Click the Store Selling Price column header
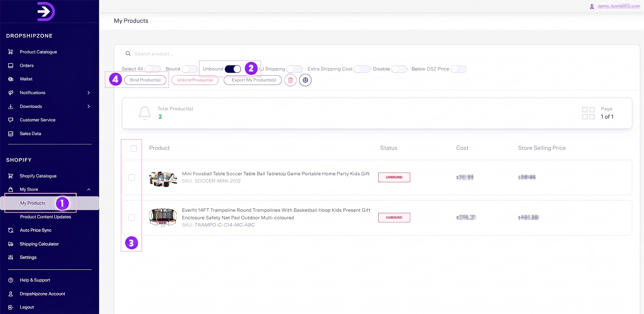Screen dimensions: 644x314 542,148
